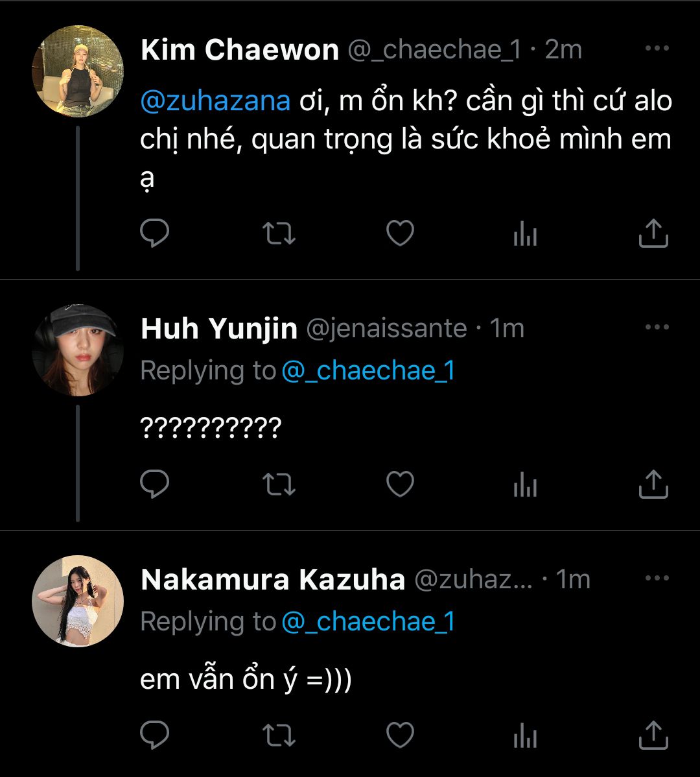Viewport: 700px width, 777px height.
Task: Open more options on Huh Yunjin's tweet
Action: pos(657,327)
